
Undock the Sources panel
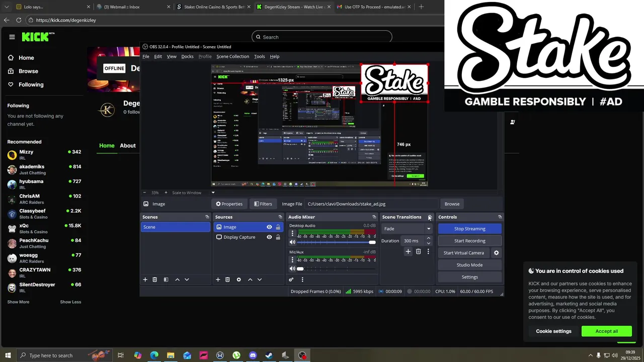point(280,217)
